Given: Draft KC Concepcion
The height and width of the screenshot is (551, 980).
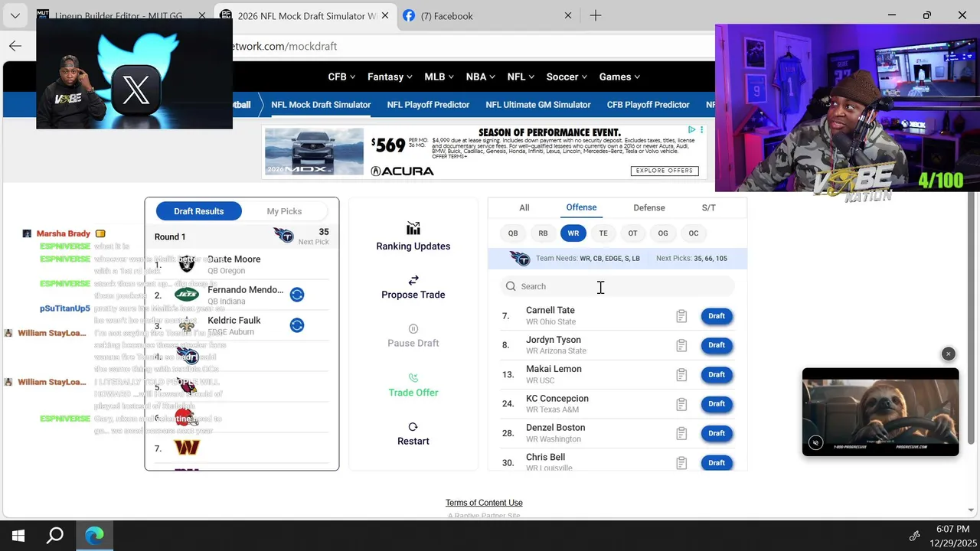Looking at the screenshot, I should click(x=717, y=404).
